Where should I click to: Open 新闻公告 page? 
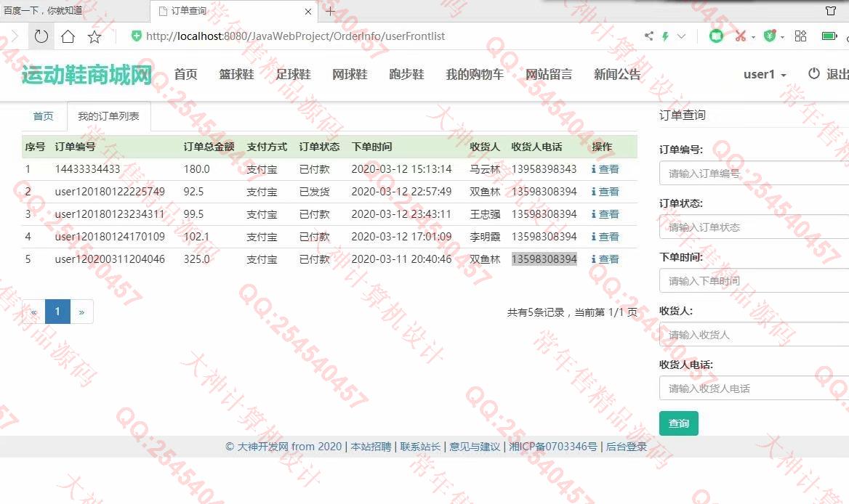click(617, 74)
